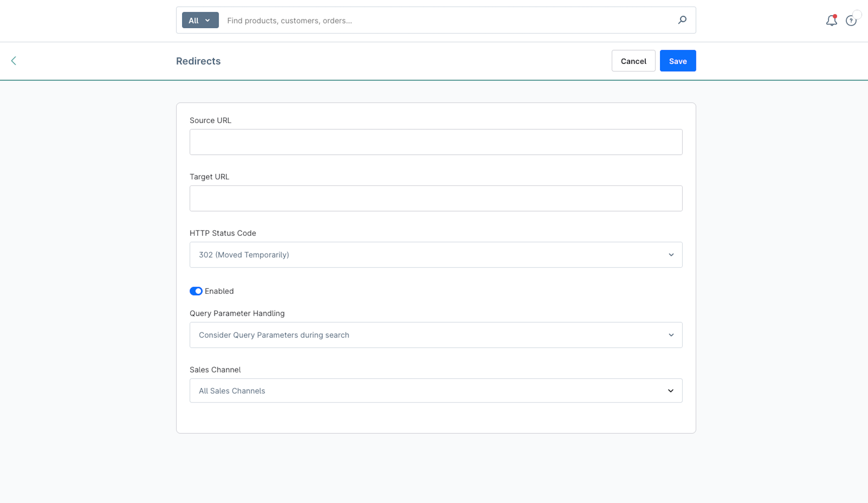Open Query Parameter Handling dropdown
This screenshot has height=503, width=868.
[x=436, y=335]
